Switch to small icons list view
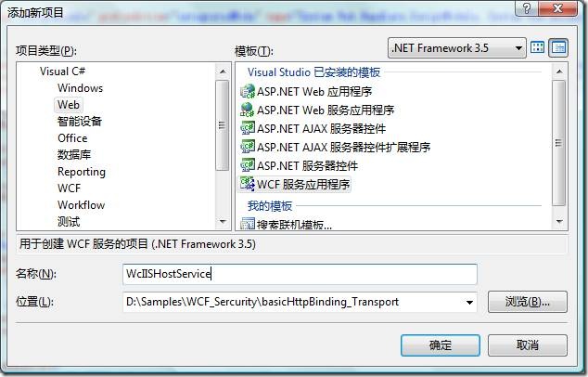Image resolution: width=588 pixels, height=377 pixels. click(558, 47)
